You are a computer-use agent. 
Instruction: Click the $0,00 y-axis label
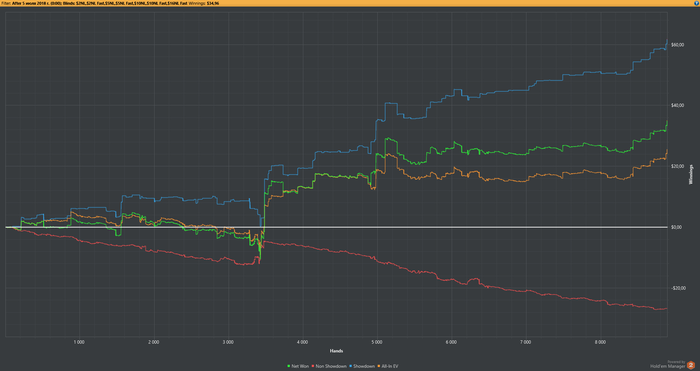[x=676, y=227]
